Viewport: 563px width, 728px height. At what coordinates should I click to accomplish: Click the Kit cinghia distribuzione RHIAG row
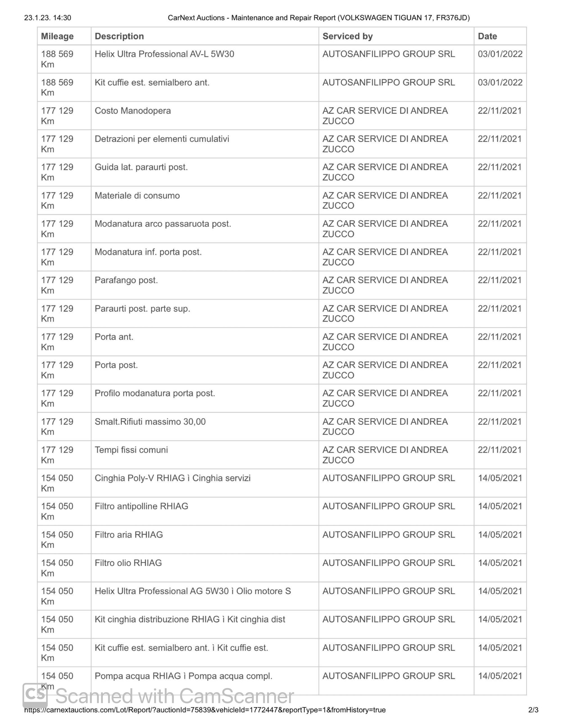pos(282,624)
